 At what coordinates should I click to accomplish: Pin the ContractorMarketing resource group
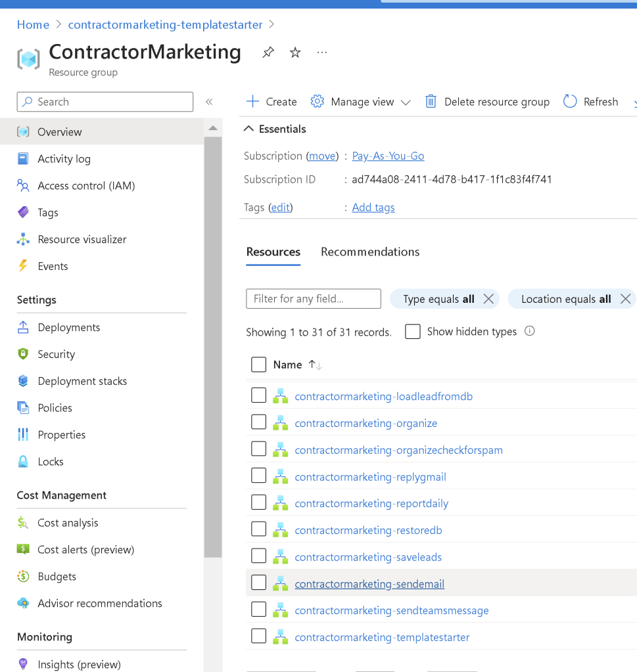tap(268, 53)
